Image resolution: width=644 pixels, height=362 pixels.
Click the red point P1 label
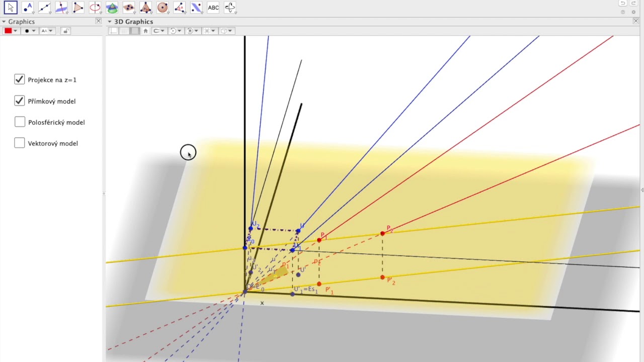pyautogui.click(x=324, y=236)
